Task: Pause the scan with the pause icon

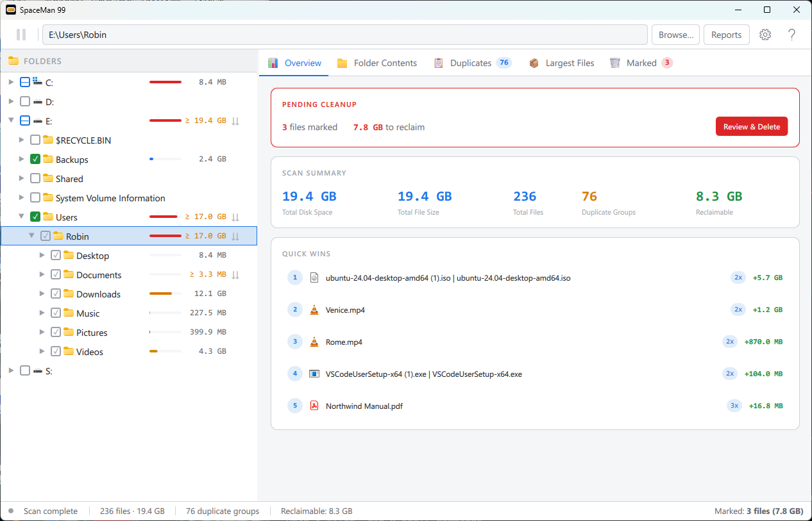Action: pyautogui.click(x=21, y=35)
